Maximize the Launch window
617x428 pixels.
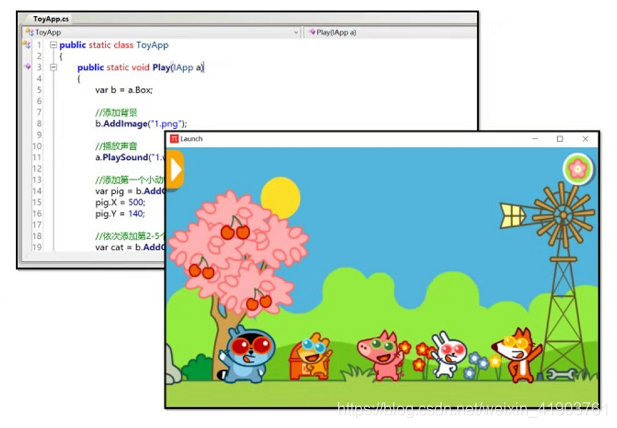click(x=560, y=139)
